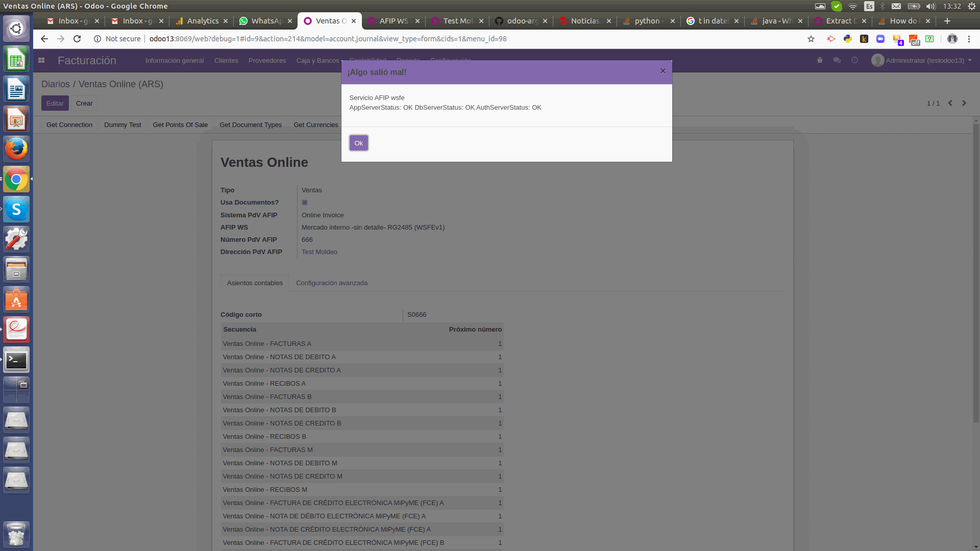Viewport: 980px width, 551px height.
Task: Open the Test Moldeo address link
Action: point(320,252)
